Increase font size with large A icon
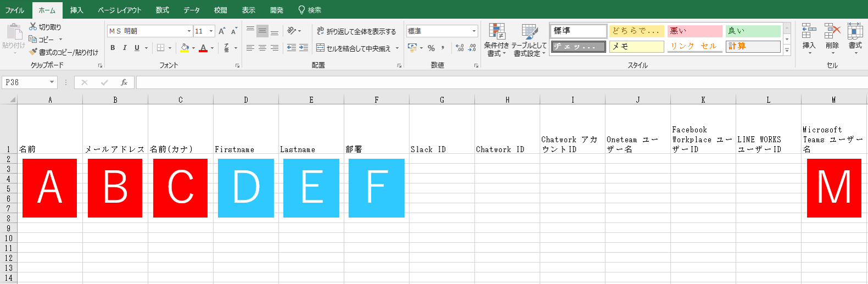 pos(222,31)
